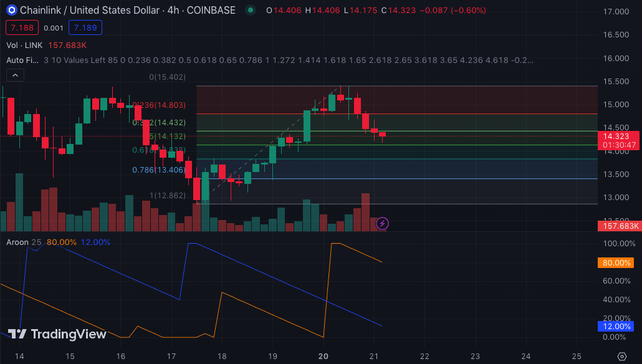Click the date label 23 on time axis
This screenshot has height=364, width=642.
475,357
